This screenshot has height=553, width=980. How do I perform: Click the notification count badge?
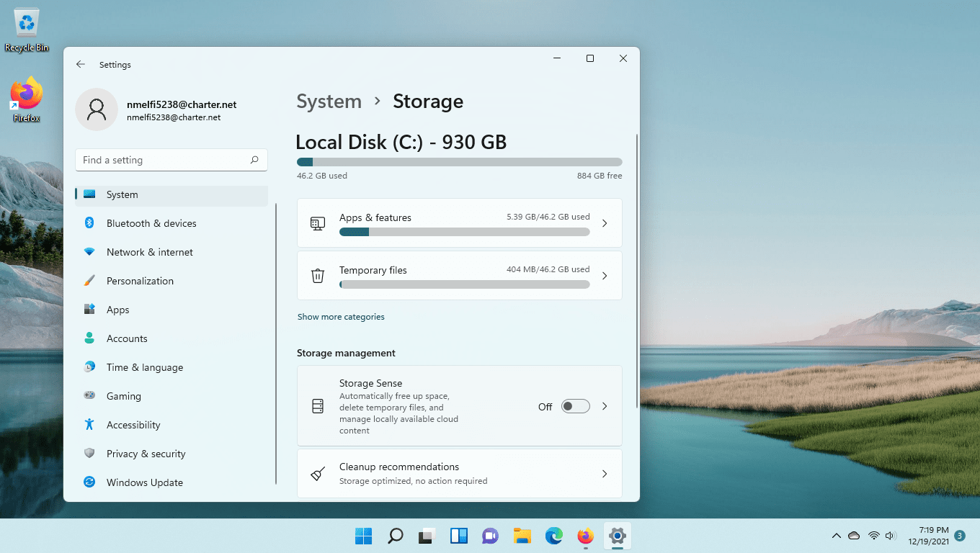[x=960, y=536]
